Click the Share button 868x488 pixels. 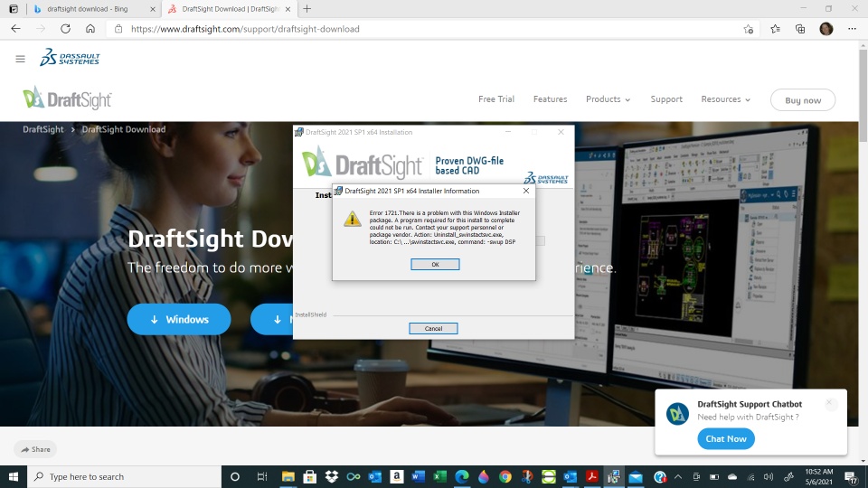point(35,449)
